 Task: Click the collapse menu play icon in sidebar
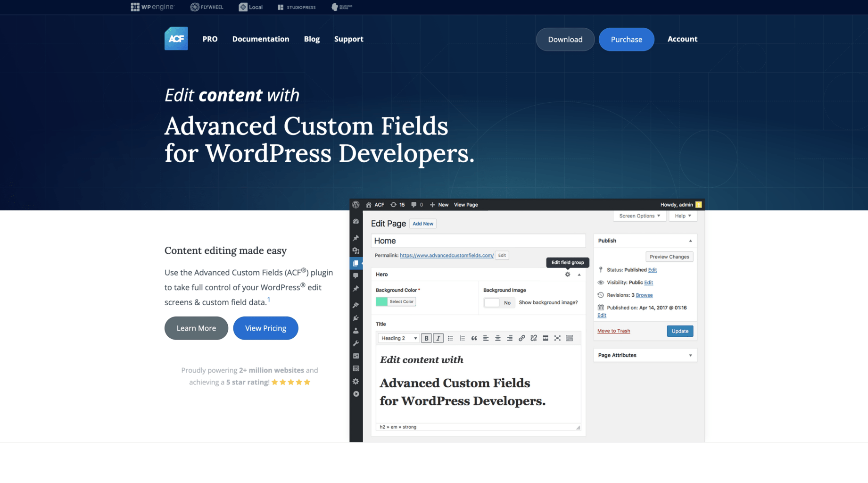[x=356, y=394]
